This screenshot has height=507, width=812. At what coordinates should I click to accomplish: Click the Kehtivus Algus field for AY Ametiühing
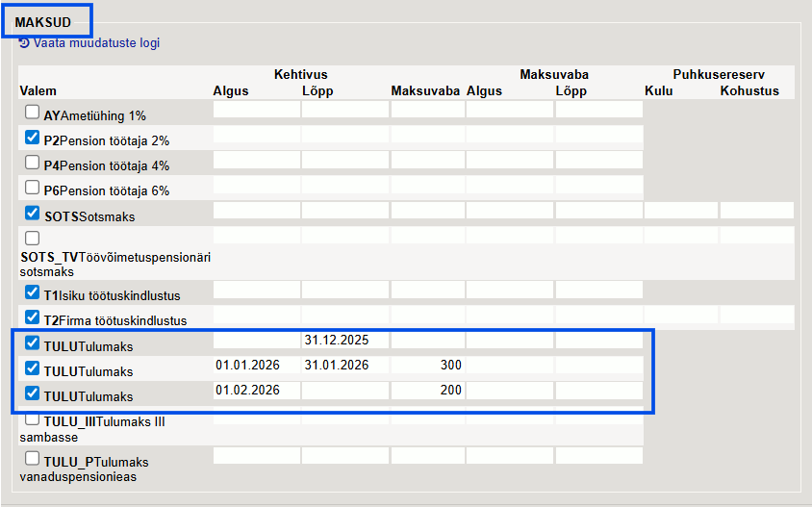(256, 110)
